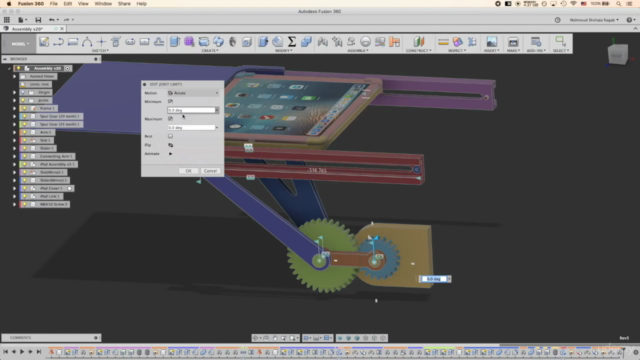Click the Save icon
Image resolution: width=640 pixels, height=360 pixels.
point(38,20)
